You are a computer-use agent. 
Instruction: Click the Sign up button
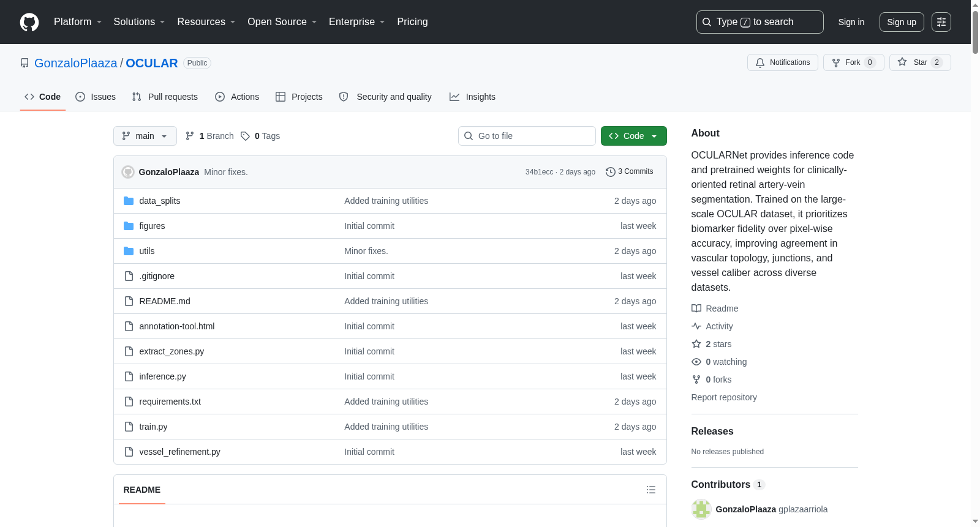tap(902, 22)
